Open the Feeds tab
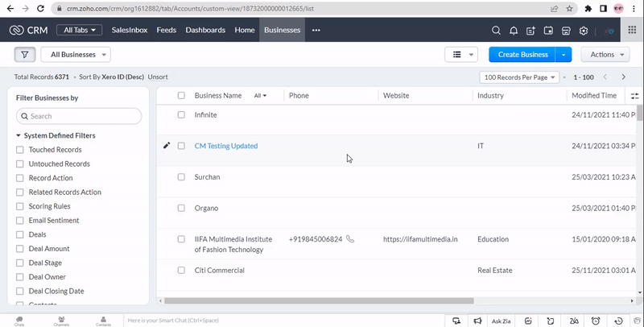 (x=167, y=30)
